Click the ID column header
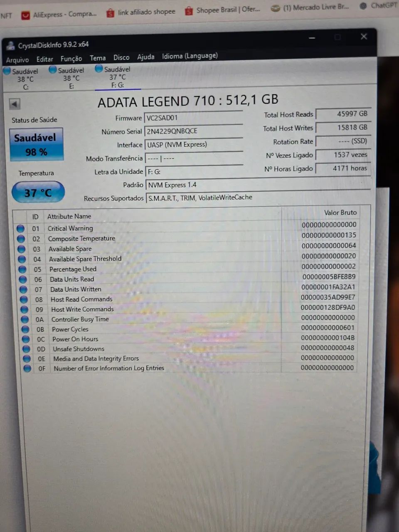 tap(35, 217)
